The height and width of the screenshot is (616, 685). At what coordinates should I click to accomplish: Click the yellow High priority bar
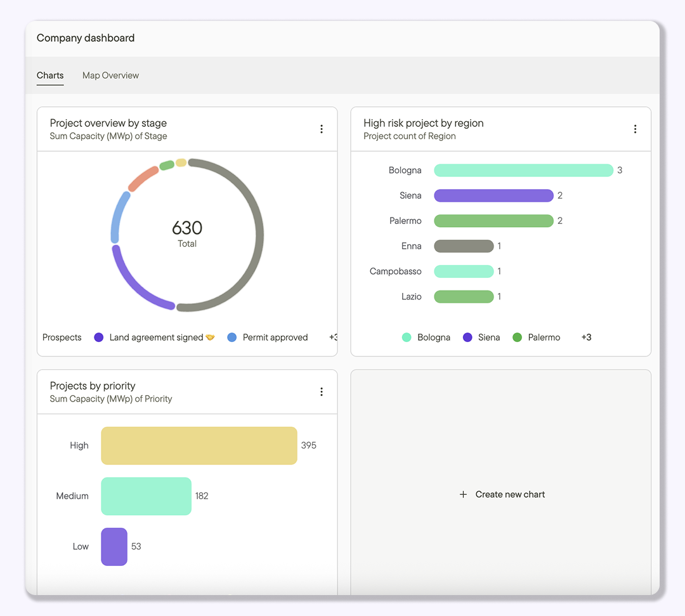click(x=199, y=445)
